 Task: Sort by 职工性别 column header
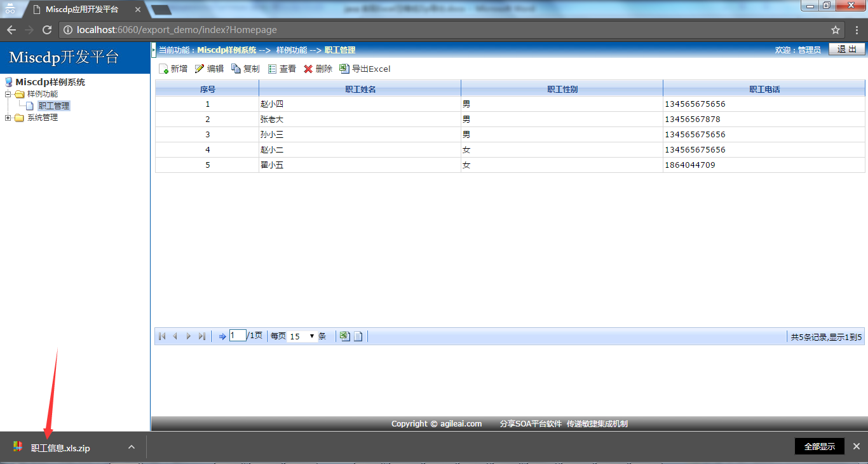pos(562,89)
